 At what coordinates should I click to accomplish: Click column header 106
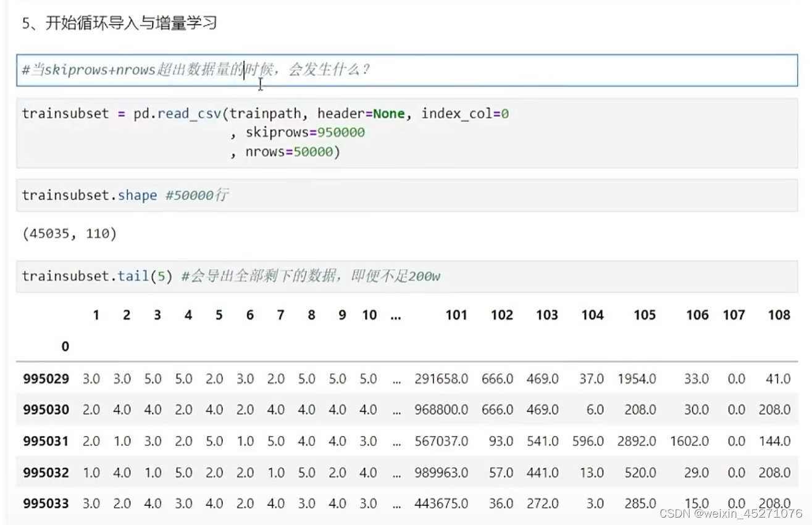point(697,315)
